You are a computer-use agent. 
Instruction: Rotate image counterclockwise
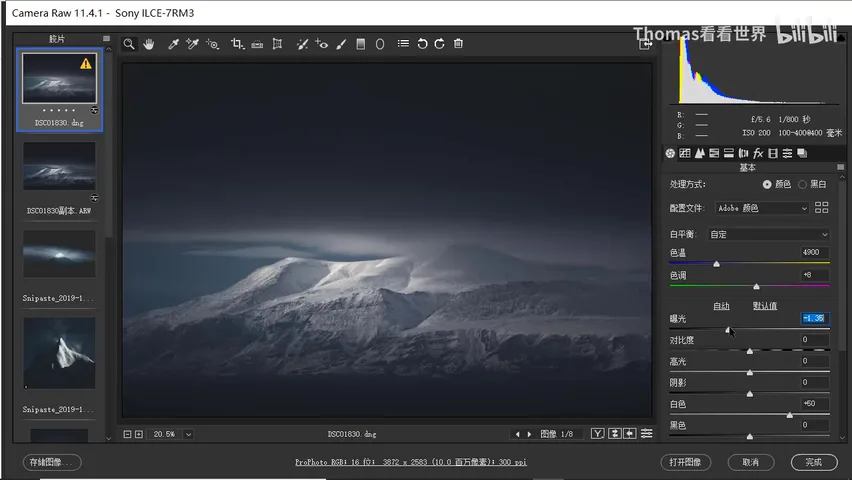(x=422, y=44)
